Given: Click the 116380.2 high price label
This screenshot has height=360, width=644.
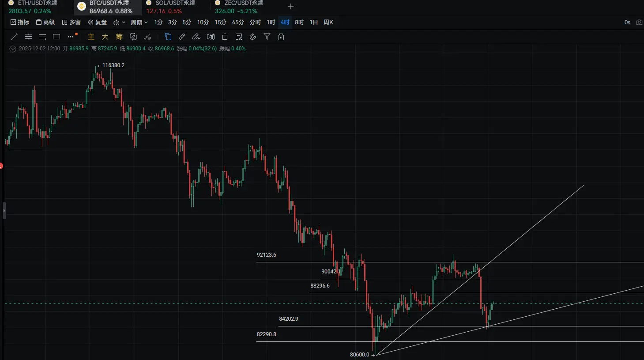Looking at the screenshot, I should coord(113,65).
